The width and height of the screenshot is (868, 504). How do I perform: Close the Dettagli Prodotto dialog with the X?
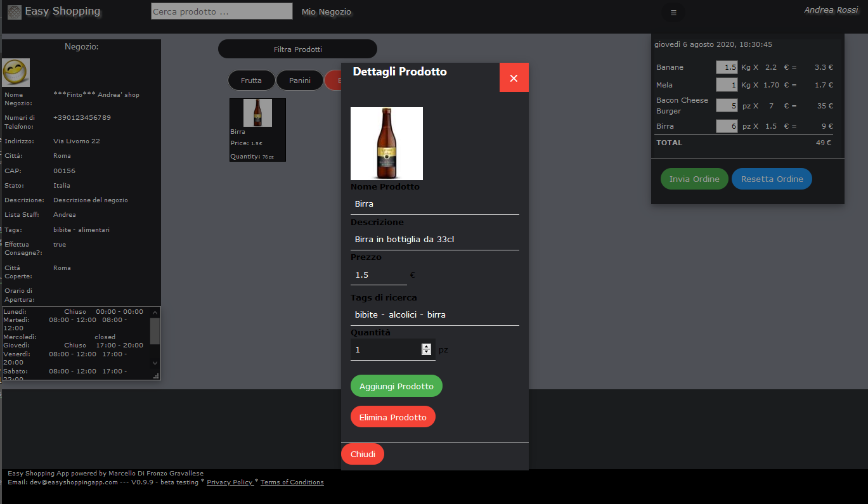(x=514, y=78)
